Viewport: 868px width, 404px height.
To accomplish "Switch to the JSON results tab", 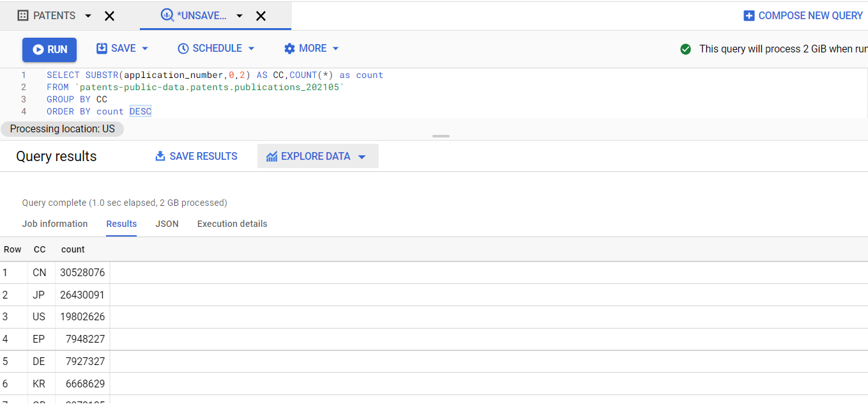I will [x=167, y=224].
